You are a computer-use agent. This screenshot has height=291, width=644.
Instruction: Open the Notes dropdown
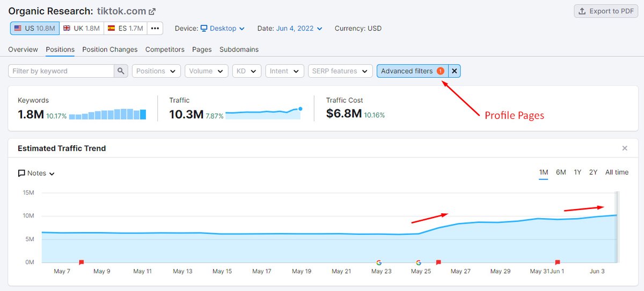[36, 173]
